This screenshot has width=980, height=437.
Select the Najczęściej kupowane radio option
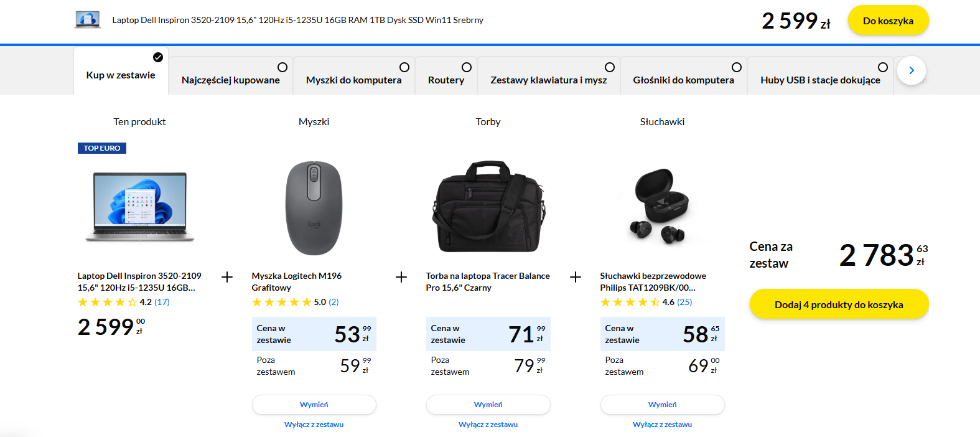(x=282, y=67)
